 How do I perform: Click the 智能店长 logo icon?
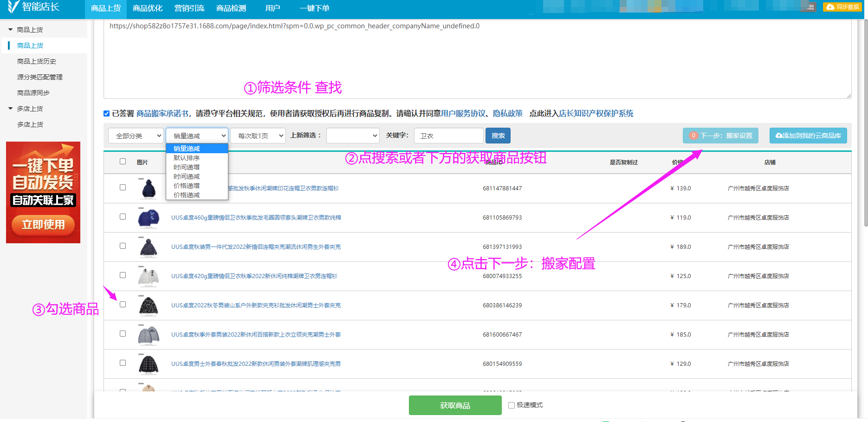pyautogui.click(x=13, y=6)
